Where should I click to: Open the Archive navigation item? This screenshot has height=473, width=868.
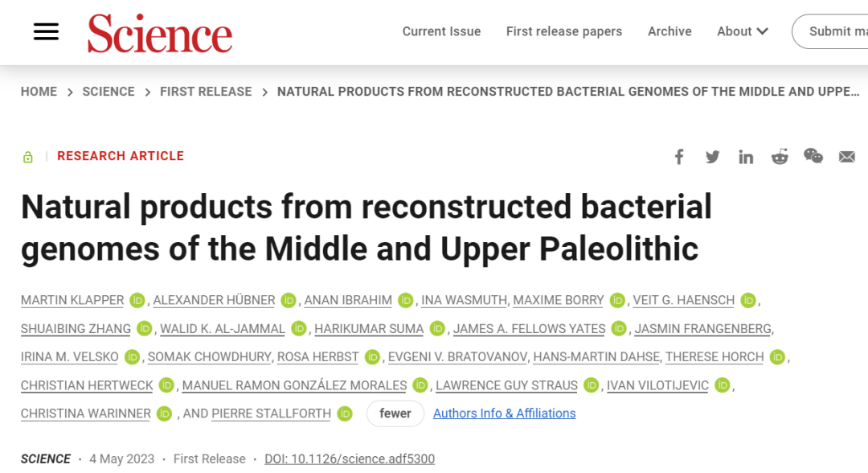click(669, 31)
